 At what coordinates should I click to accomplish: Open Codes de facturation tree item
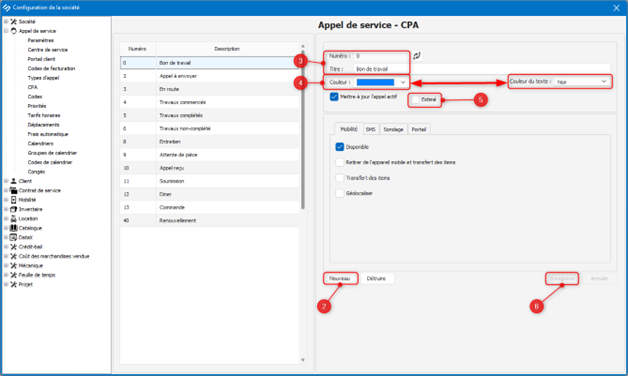(x=51, y=68)
